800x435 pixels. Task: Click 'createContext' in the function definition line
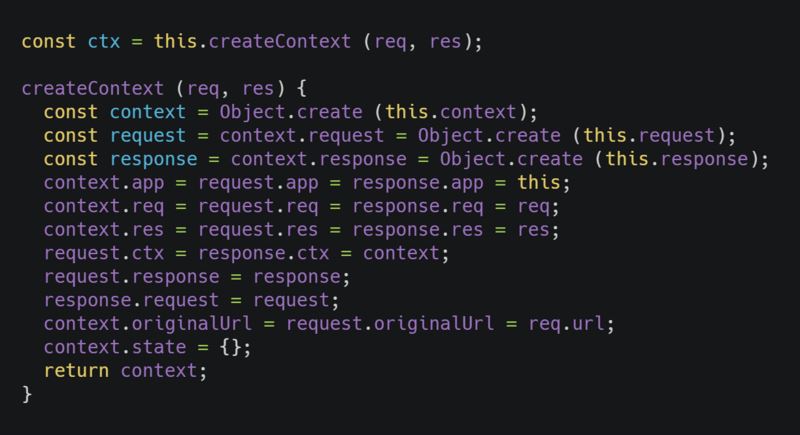click(92, 89)
